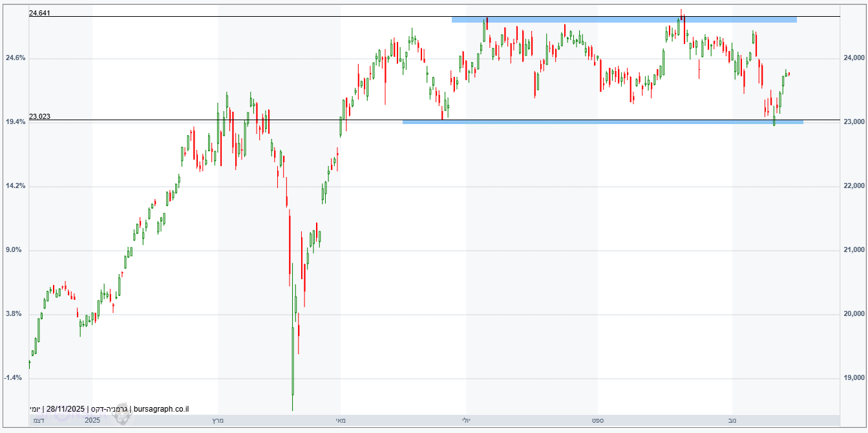This screenshot has height=433, width=868.
Task: Select the lower blue support zone
Action: click(x=602, y=121)
